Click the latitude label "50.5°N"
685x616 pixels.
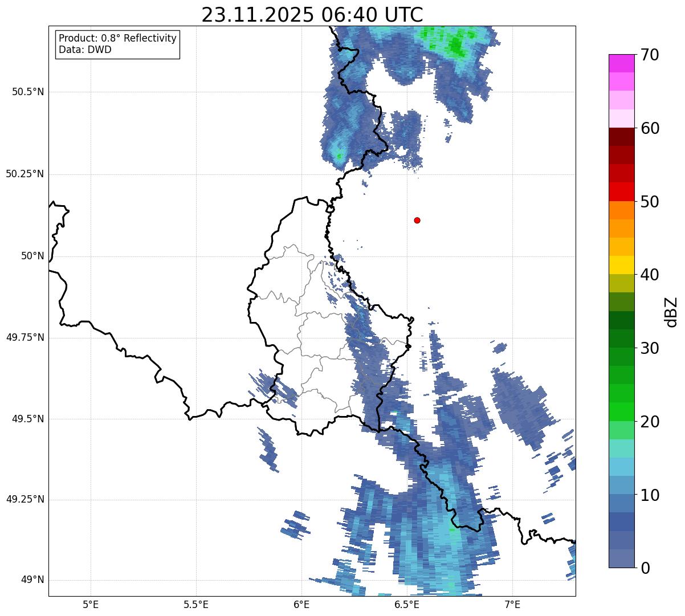pos(28,92)
